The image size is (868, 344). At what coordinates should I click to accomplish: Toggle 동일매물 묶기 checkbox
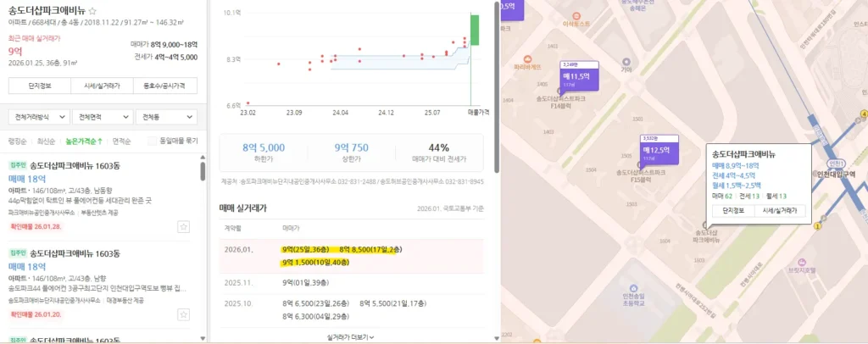[x=152, y=141]
